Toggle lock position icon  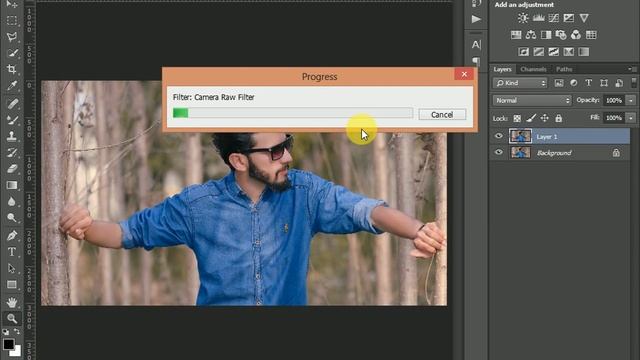[544, 118]
